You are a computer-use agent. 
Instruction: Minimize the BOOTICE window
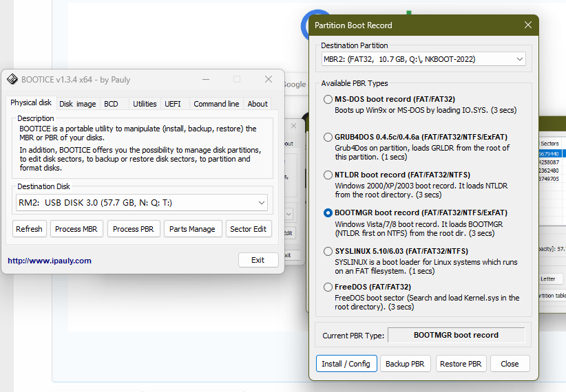point(205,80)
